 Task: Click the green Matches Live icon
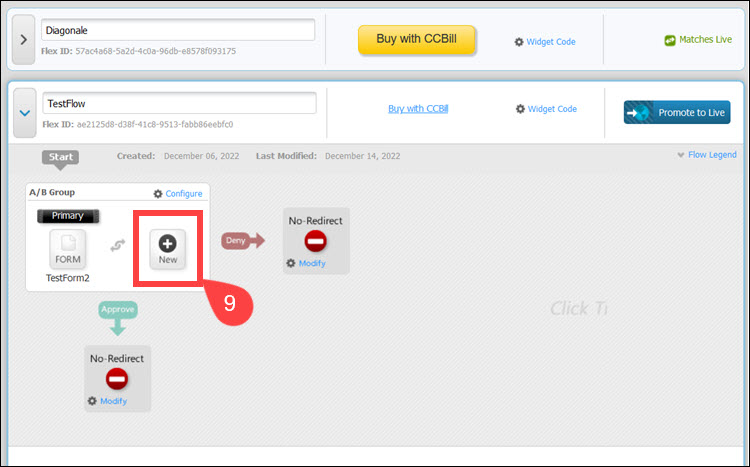670,41
